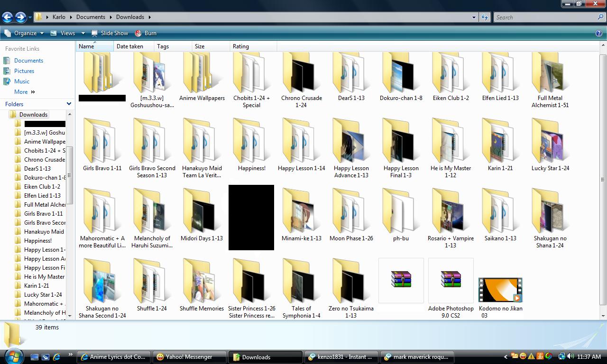Open the Views dropdown arrow
Viewport: 607px width, 364px height.
point(83,33)
